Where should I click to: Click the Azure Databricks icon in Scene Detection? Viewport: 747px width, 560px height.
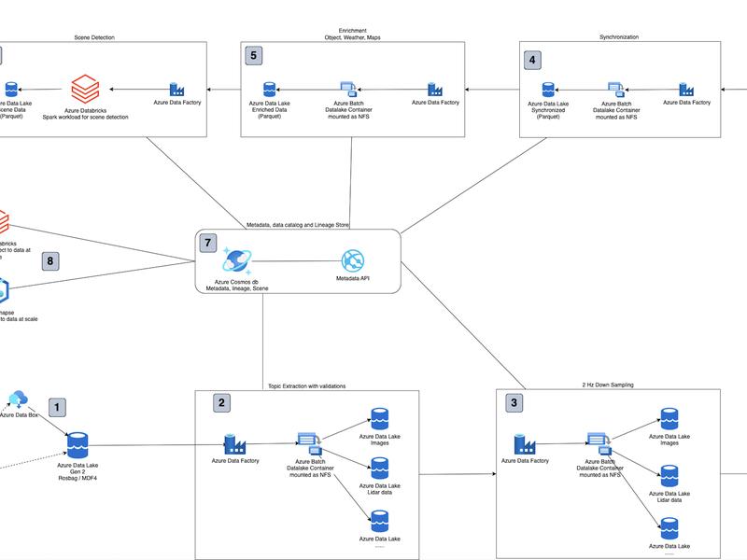[85, 89]
